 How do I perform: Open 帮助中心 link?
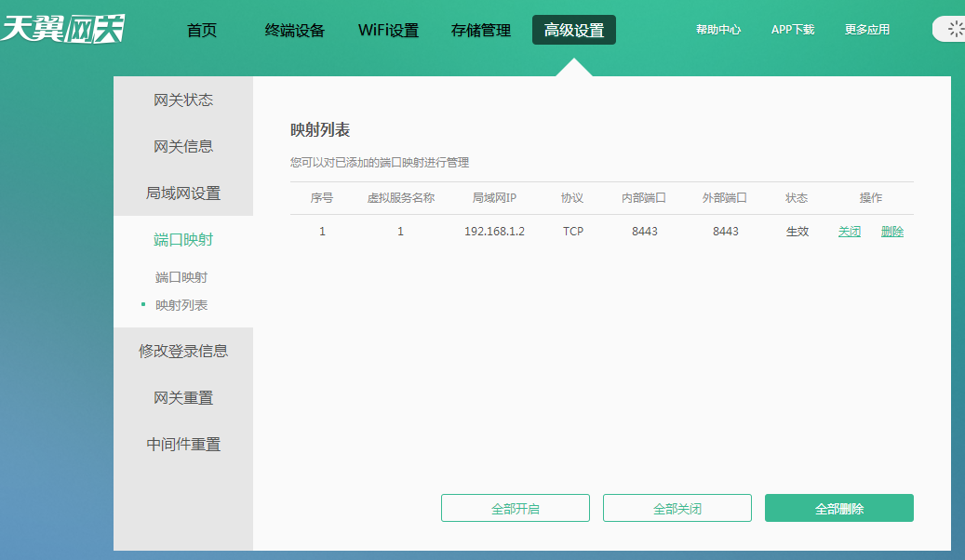click(x=718, y=30)
